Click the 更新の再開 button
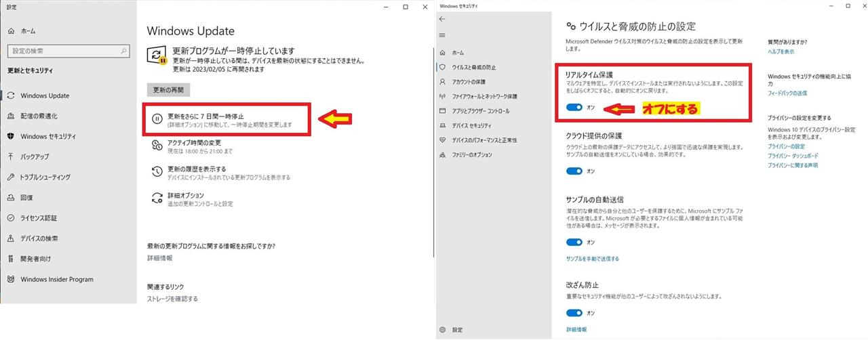This screenshot has height=340, width=868. [x=169, y=89]
